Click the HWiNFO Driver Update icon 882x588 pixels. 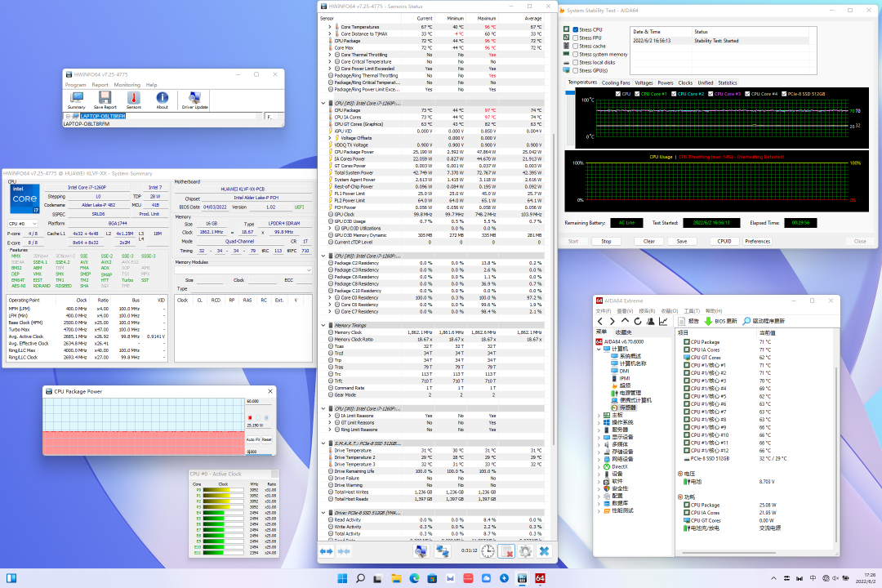tap(194, 98)
